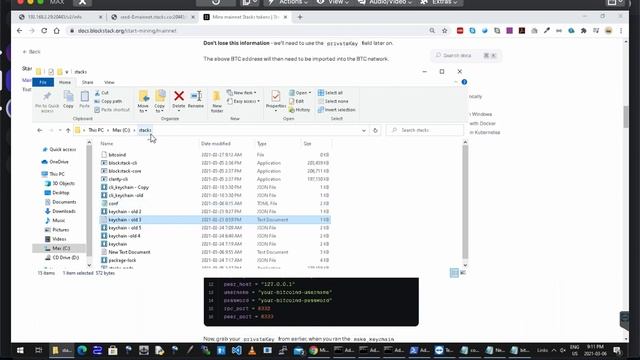Click the up one level arrow
Screen dimensions: 640x360
click(x=68, y=130)
